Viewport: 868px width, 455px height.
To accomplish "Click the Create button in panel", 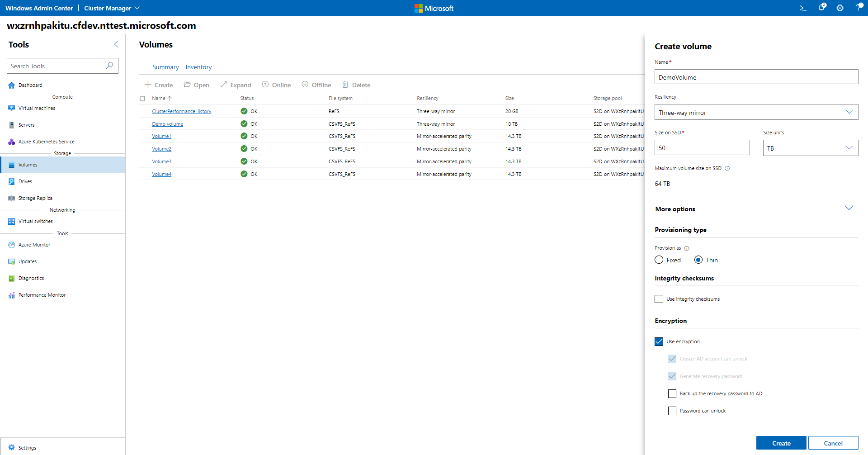I will pos(781,443).
